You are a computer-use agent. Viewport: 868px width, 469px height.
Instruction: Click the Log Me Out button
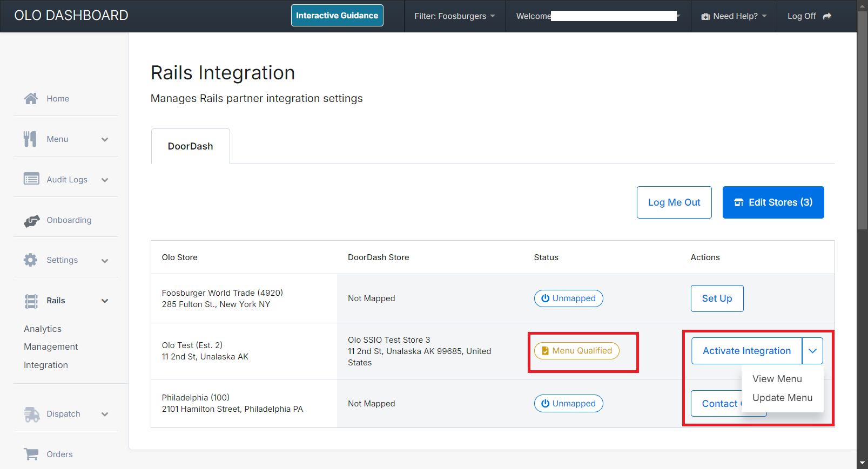674,202
